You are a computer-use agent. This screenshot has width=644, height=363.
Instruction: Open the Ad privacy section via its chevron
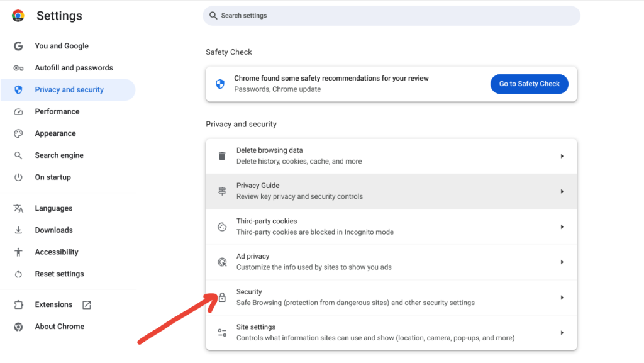coord(563,262)
